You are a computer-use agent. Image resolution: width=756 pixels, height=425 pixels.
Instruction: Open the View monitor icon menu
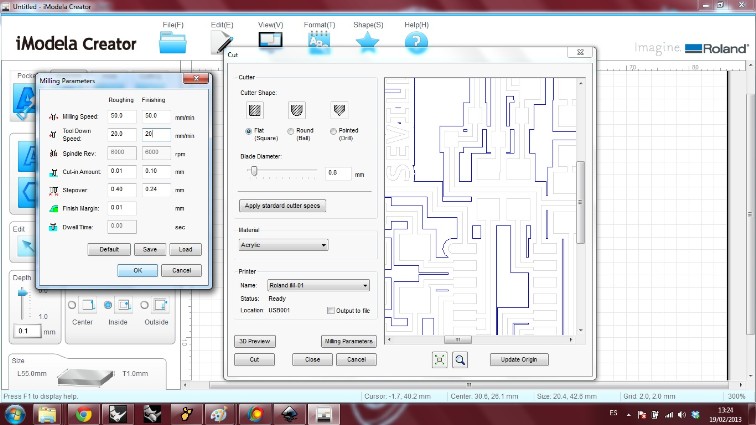(270, 41)
